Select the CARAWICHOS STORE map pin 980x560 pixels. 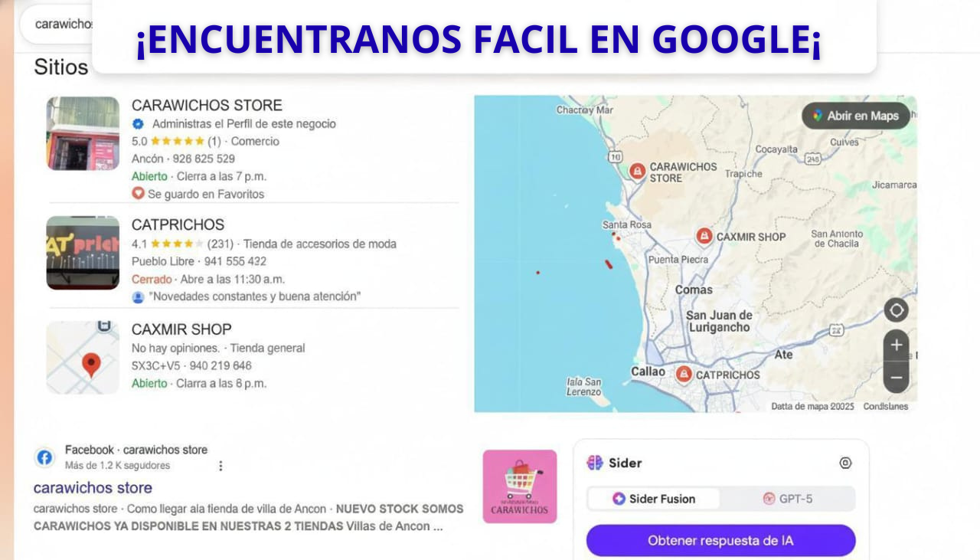click(x=636, y=170)
